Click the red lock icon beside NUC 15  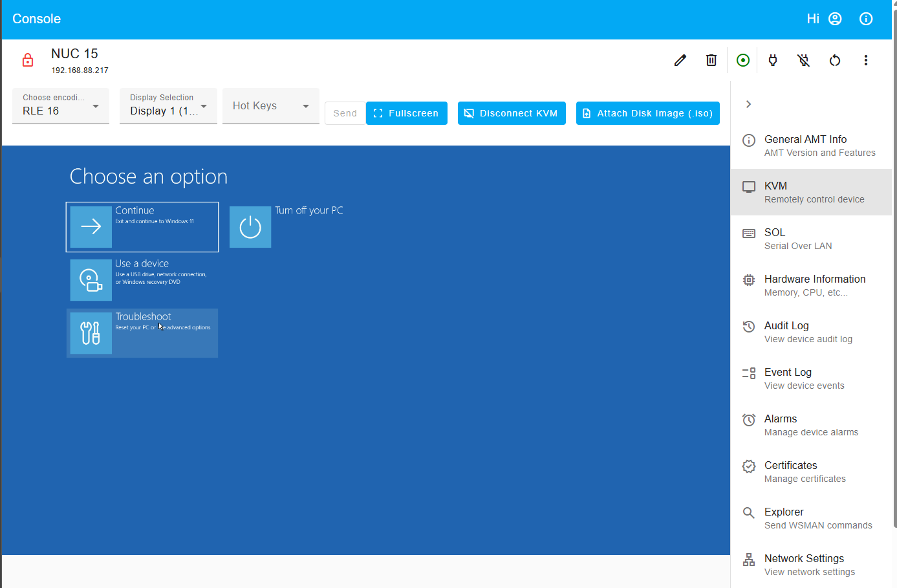pos(27,60)
